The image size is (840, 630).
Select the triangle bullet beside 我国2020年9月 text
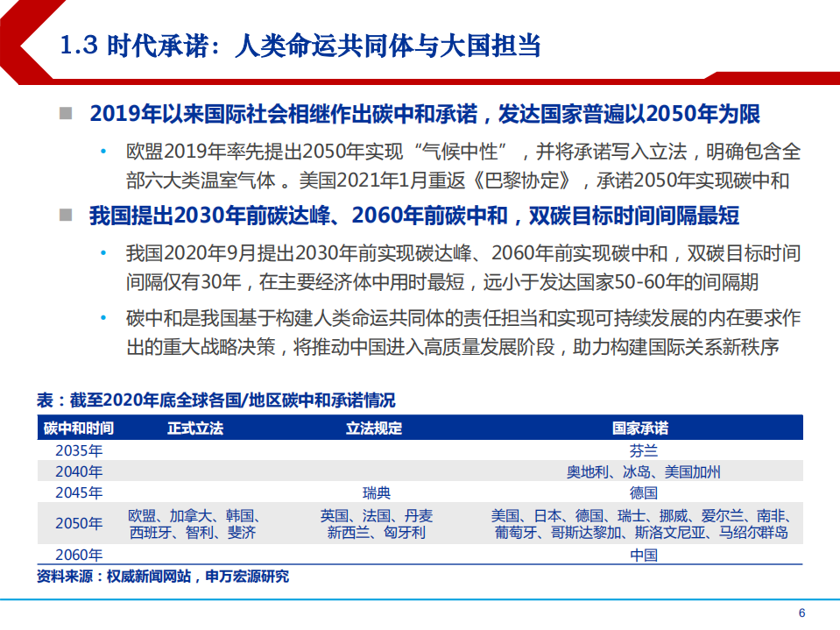[x=102, y=251]
